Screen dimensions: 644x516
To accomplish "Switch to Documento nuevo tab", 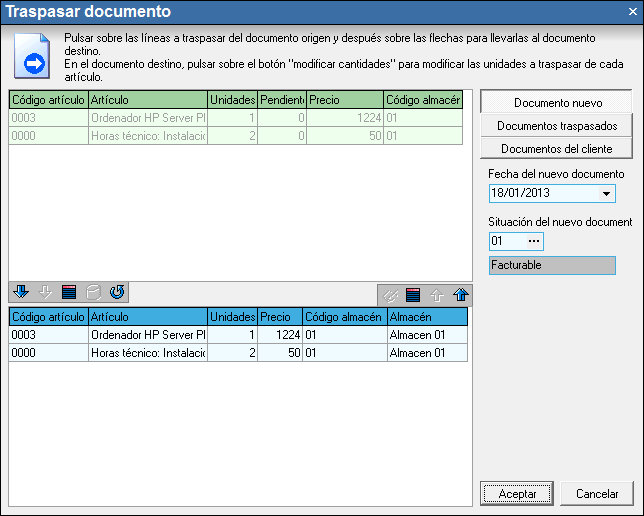I will [x=557, y=103].
